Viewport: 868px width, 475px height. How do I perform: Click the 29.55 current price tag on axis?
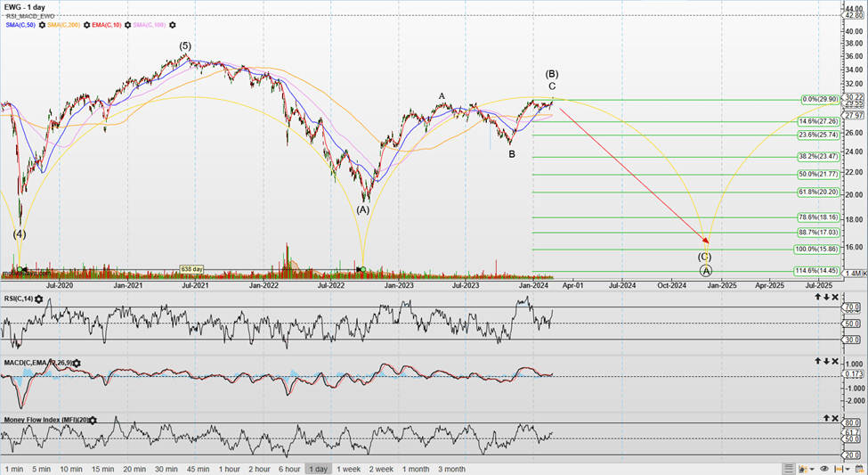tap(853, 103)
